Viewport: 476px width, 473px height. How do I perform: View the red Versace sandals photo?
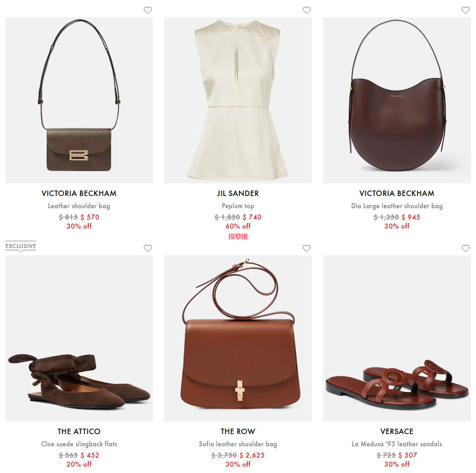pos(397,338)
